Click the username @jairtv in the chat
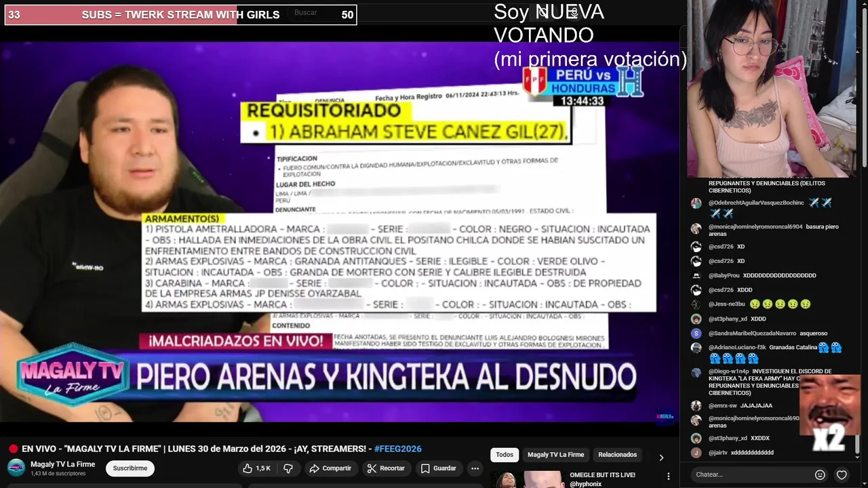The width and height of the screenshot is (868, 488). click(x=717, y=453)
